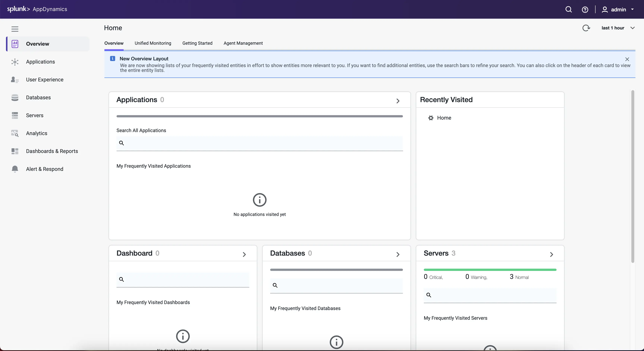644x351 pixels.
Task: Open Home from Recently Visited
Action: 444,118
